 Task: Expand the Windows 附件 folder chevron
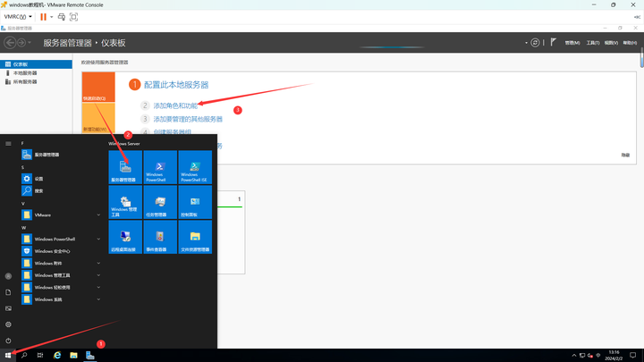pyautogui.click(x=98, y=263)
